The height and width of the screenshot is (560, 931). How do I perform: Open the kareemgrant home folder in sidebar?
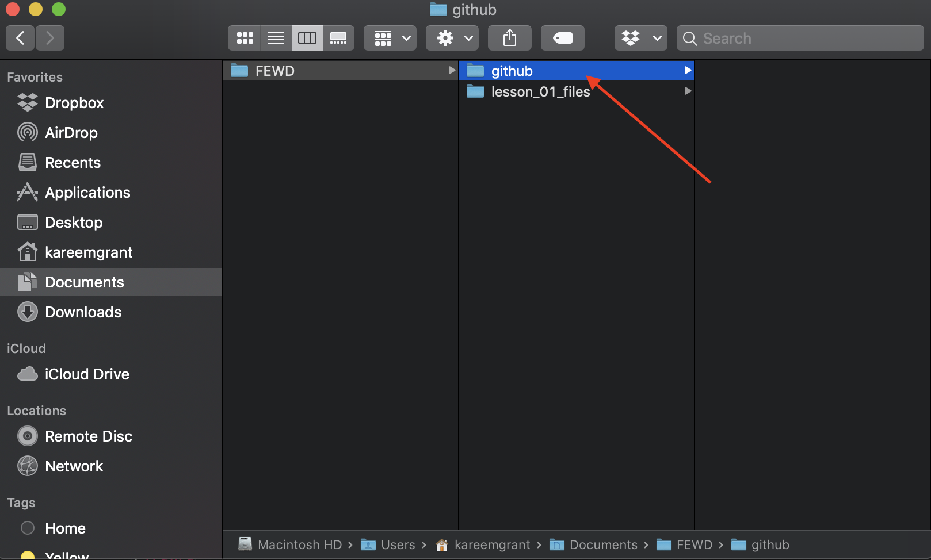(111, 252)
